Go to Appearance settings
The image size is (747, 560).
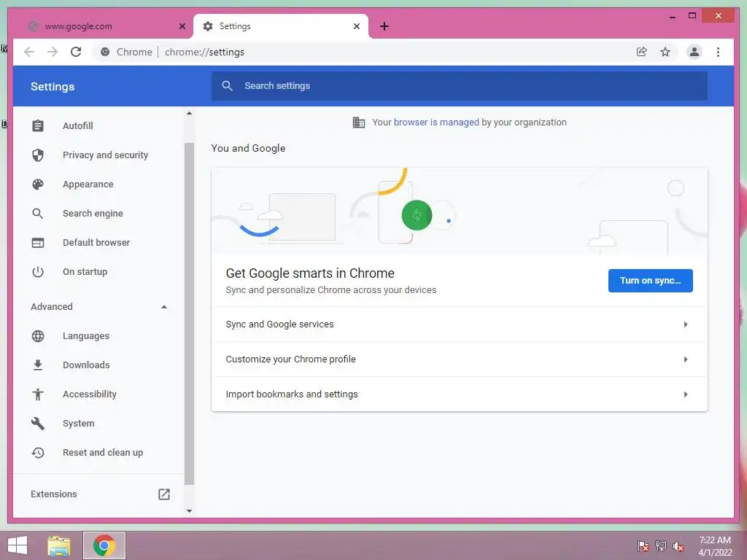(x=88, y=184)
